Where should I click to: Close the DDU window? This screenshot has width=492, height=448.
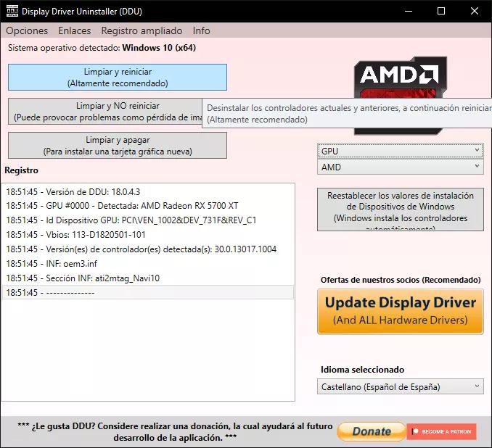[475, 12]
